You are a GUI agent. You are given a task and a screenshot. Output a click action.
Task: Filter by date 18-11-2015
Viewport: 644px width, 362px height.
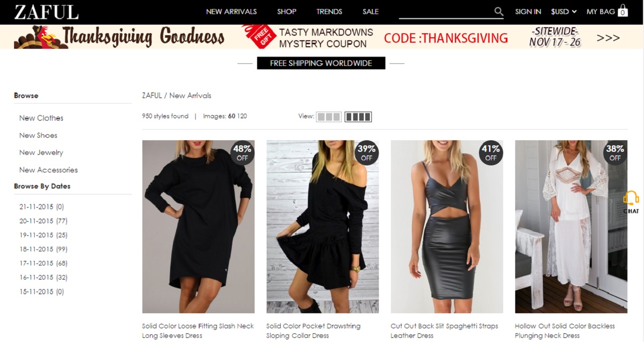tap(43, 249)
